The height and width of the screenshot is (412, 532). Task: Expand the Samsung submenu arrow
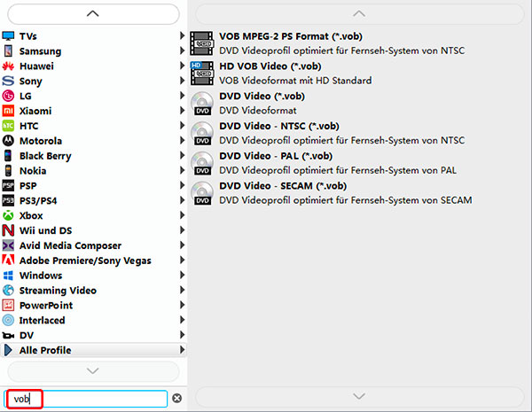click(x=182, y=51)
